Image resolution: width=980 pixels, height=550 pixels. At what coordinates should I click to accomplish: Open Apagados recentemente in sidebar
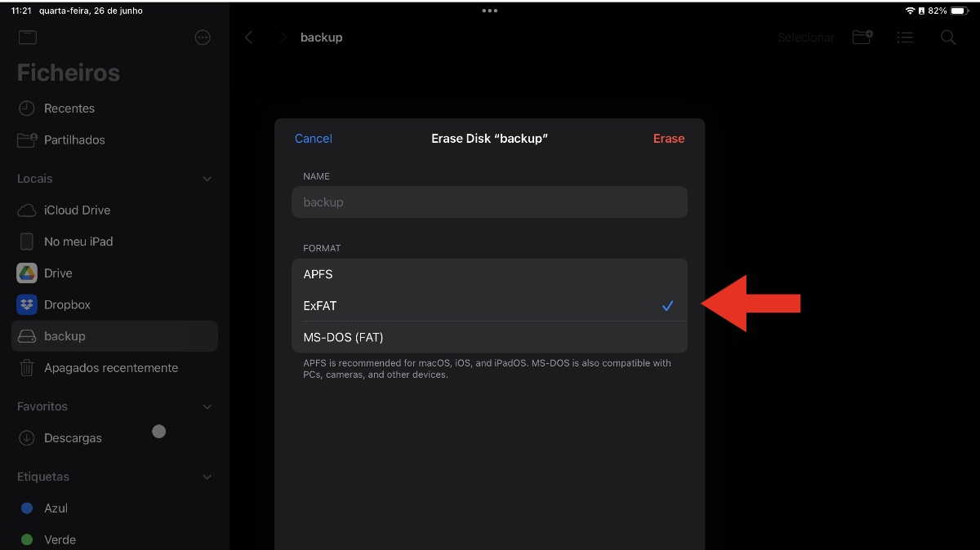(x=114, y=368)
